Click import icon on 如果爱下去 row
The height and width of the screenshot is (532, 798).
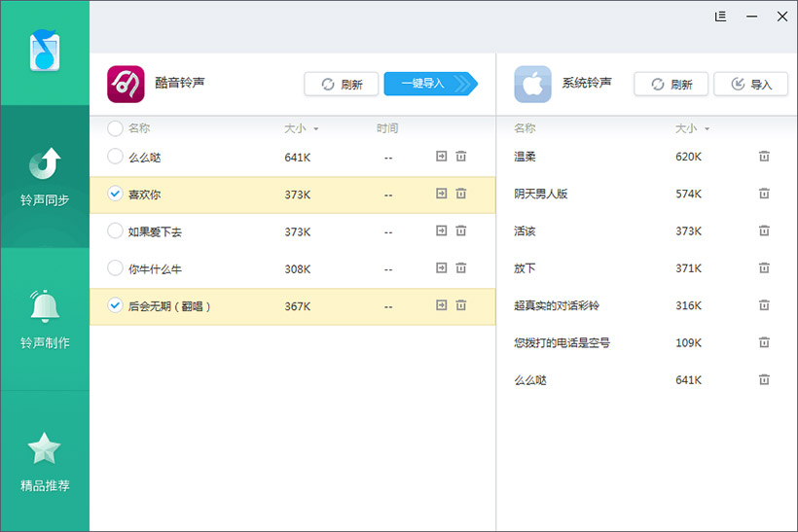(441, 231)
